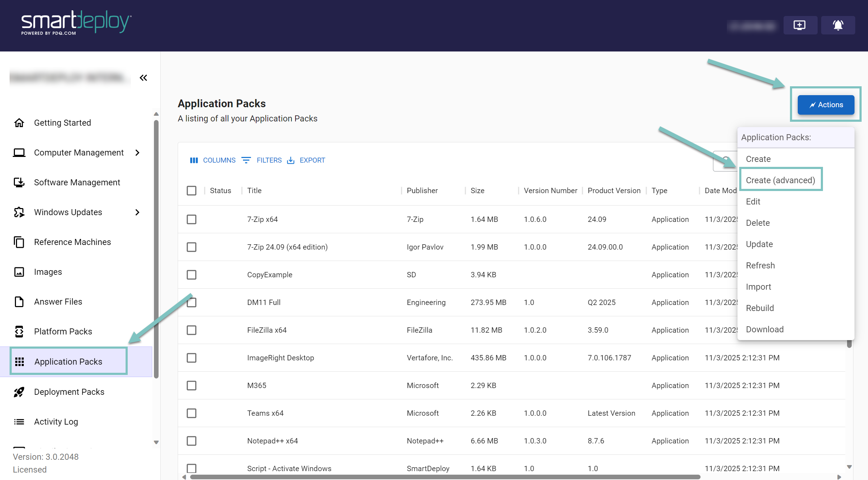The image size is (868, 480).
Task: Check the 7-Zip x64 row checkbox
Action: (192, 219)
